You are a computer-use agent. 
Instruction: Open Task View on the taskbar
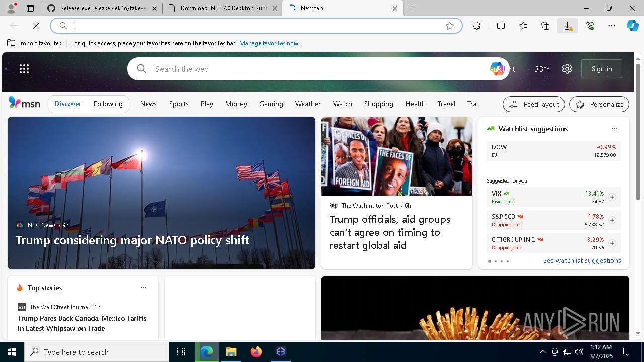[181, 352]
